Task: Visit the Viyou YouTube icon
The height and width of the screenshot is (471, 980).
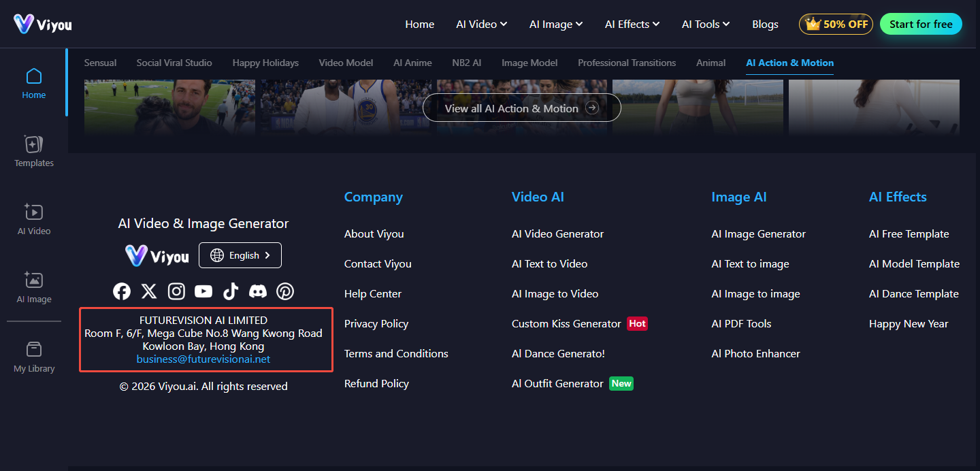Action: (x=203, y=291)
